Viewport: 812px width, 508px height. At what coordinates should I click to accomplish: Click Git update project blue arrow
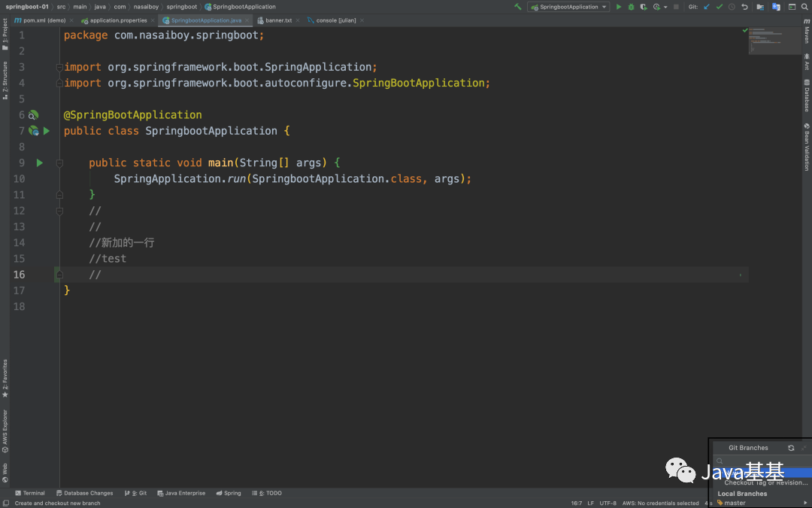coord(706,7)
